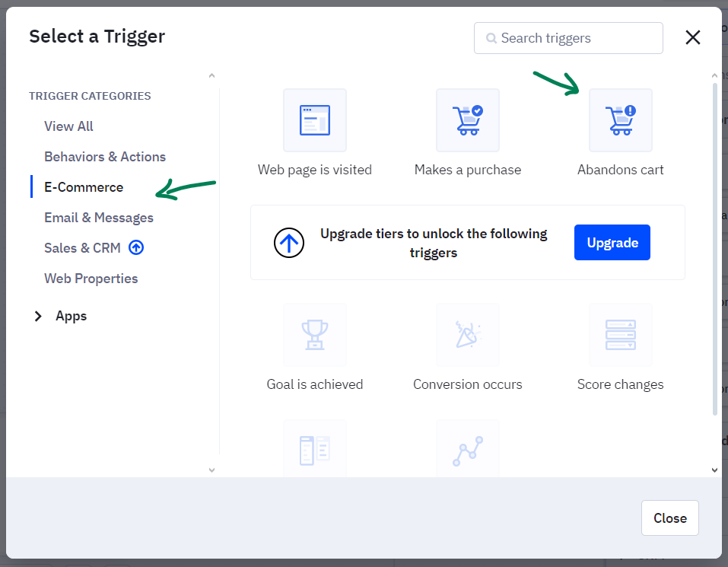728x567 pixels.
Task: Open the Behaviors & Actions category
Action: tap(105, 156)
